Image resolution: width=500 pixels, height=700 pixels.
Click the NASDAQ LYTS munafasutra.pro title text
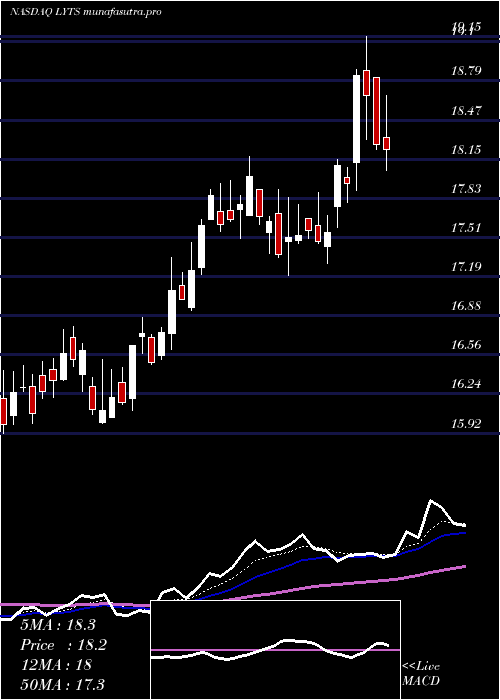[86, 12]
